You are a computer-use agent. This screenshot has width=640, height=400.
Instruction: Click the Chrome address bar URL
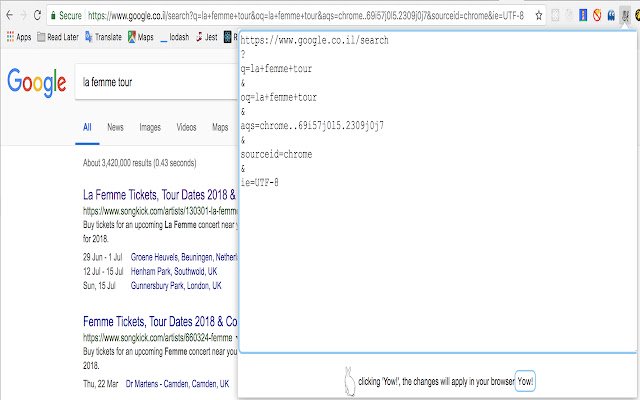coord(306,16)
